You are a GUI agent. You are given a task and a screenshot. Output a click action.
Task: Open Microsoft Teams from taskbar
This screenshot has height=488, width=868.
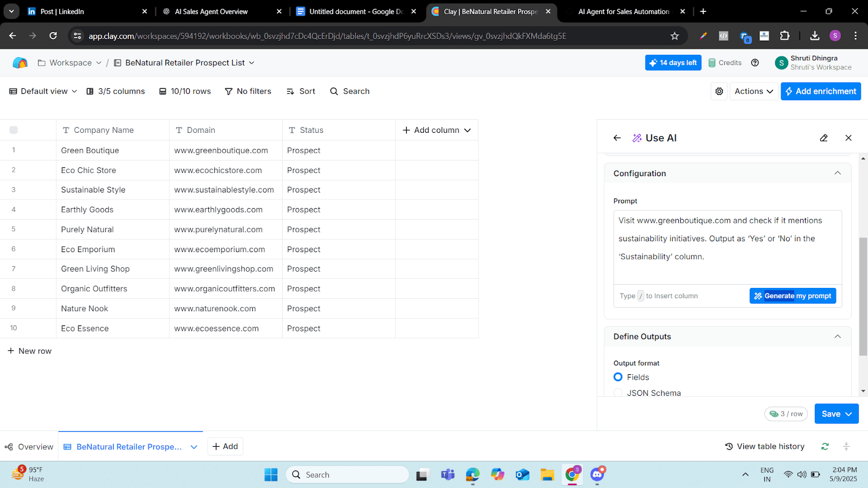[x=448, y=475]
